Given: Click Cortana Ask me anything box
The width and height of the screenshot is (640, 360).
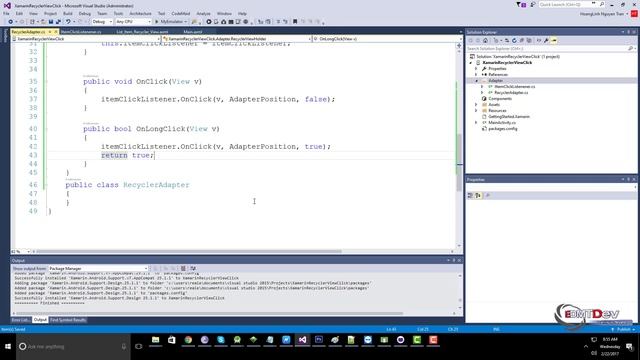Looking at the screenshot, I should pyautogui.click(x=73, y=347).
